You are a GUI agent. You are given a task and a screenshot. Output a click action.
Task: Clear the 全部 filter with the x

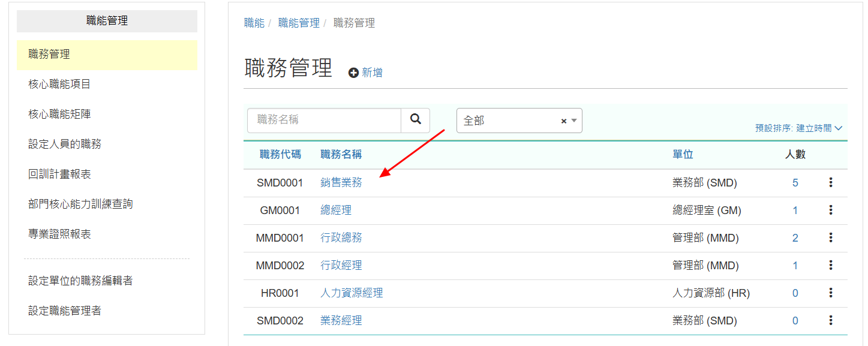tap(564, 121)
